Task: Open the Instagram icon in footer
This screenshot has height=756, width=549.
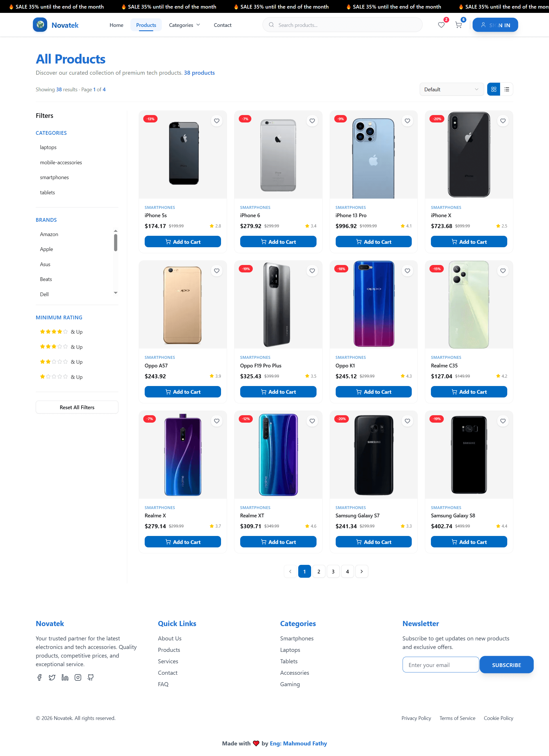Action: point(77,677)
